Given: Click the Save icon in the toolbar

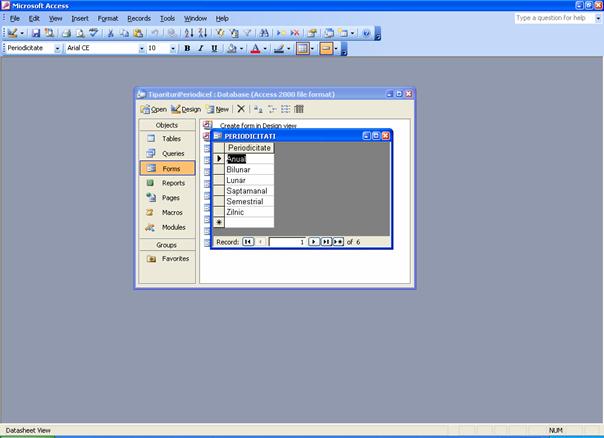Looking at the screenshot, I should coord(35,33).
